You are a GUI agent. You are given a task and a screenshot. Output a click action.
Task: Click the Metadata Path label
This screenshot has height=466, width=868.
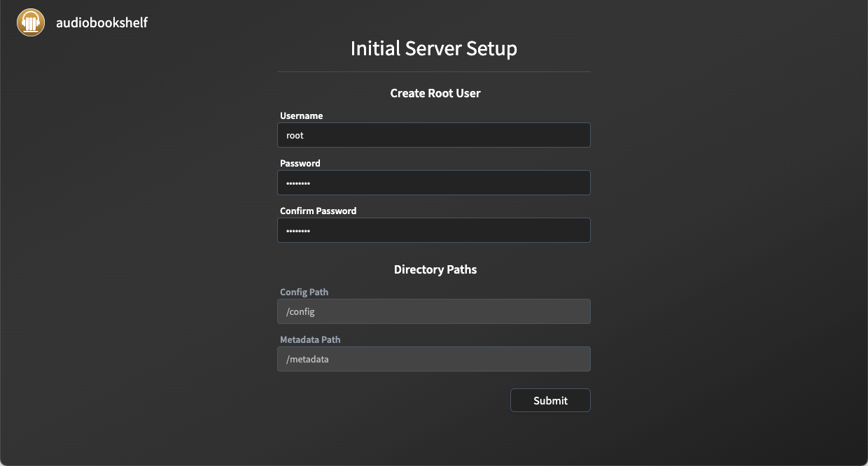[310, 339]
